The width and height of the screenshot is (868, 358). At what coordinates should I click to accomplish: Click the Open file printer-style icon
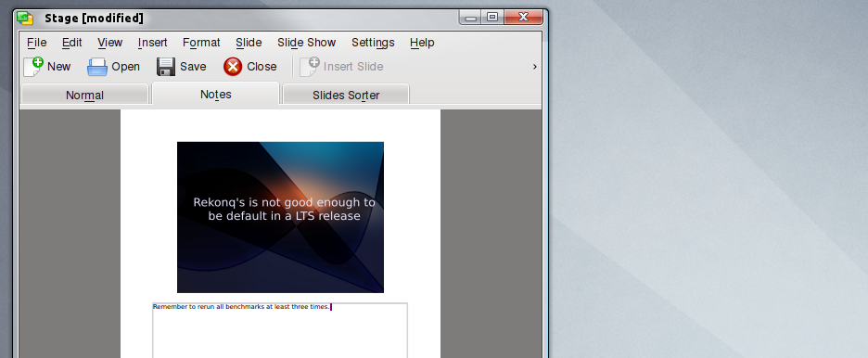tap(96, 67)
